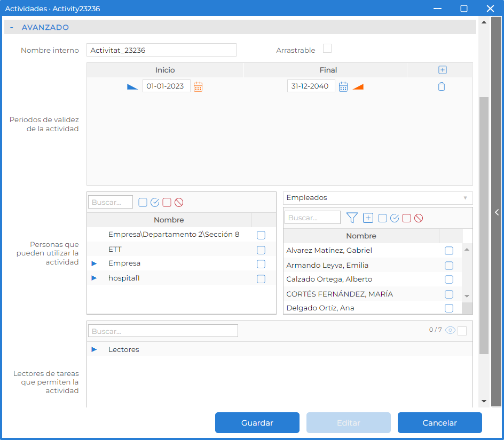This screenshot has height=440, width=504.
Task: Select employee Armando Leyva, Emilia checkbox
Action: click(x=449, y=265)
